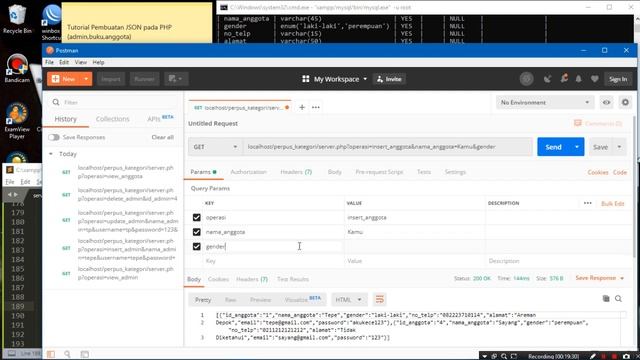Screen dimensions: 640x360
Task: Open the Cookies link beside Code
Action: pos(598,172)
